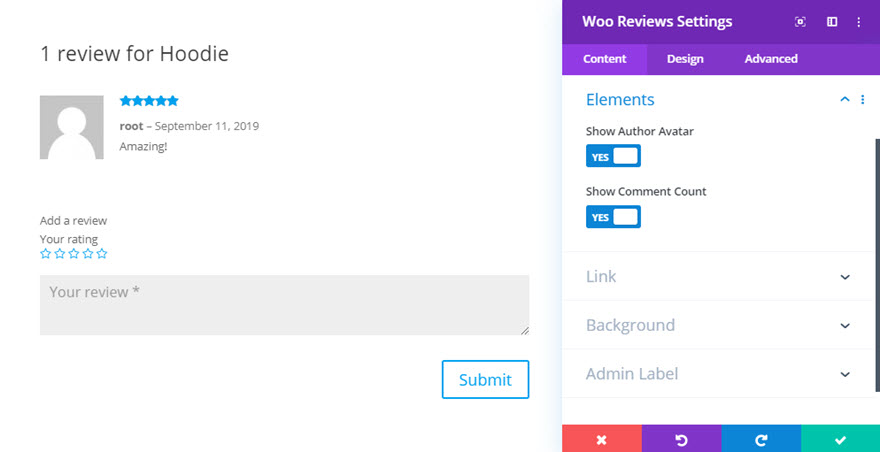Viewport: 880px width, 452px height.
Task: Click the blue redo arrow button
Action: pos(762,439)
